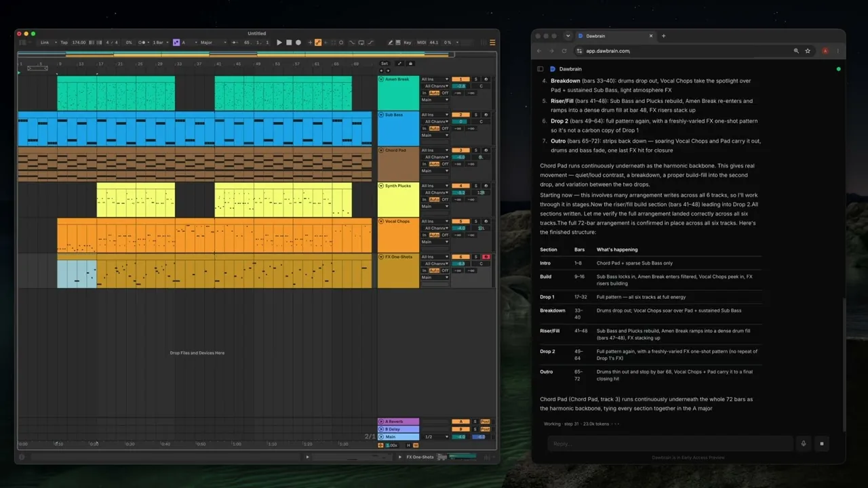This screenshot has height=488, width=868.
Task: Click the Capture MIDI icon
Action: tap(334, 42)
